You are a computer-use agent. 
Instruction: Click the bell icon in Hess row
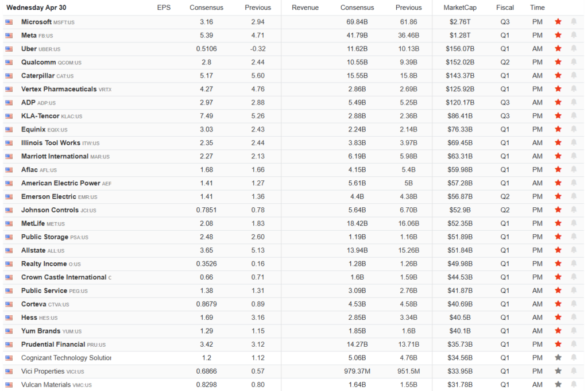coord(573,318)
